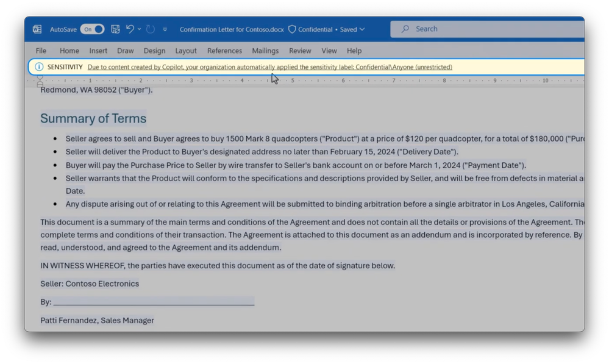Screen dimensions: 609x364
Task: Switch to the Home tab
Action: coord(69,51)
